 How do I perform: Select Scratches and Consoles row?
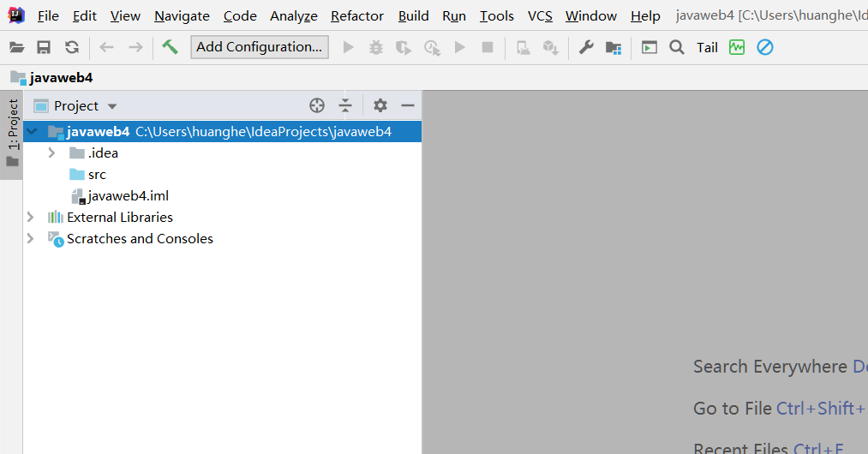coord(223,239)
